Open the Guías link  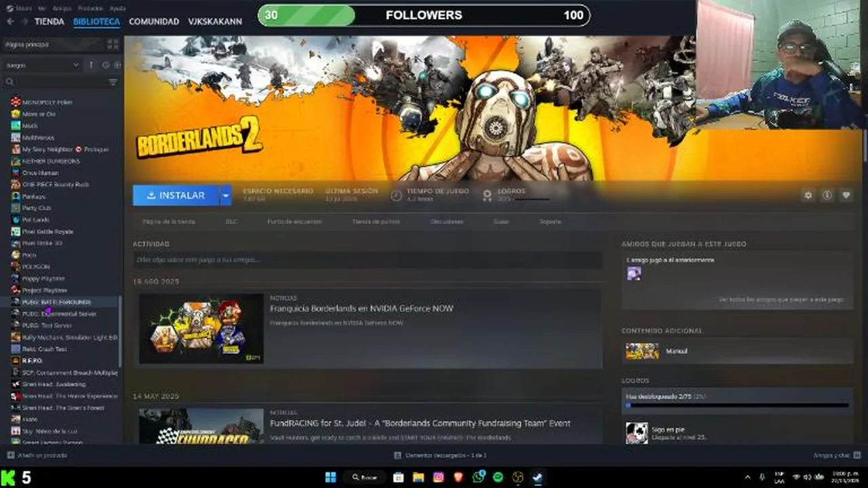pyautogui.click(x=501, y=222)
